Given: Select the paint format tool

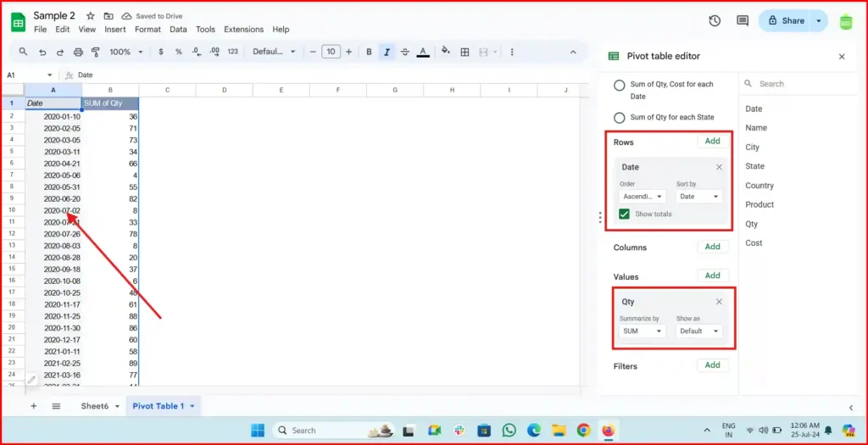Looking at the screenshot, I should 95,52.
